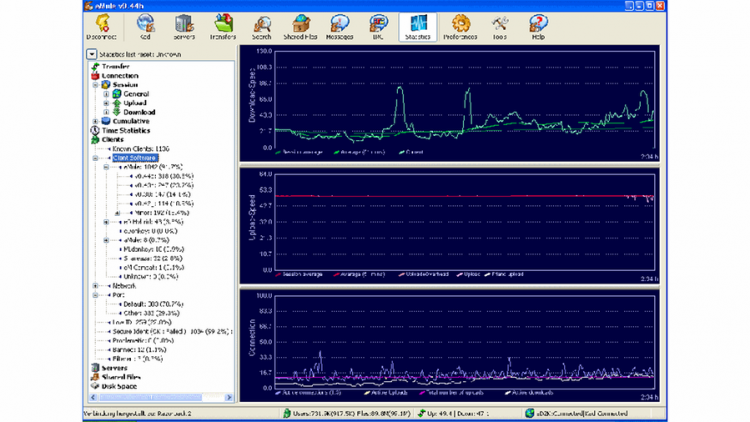Click the Connection graph area

pos(464,342)
